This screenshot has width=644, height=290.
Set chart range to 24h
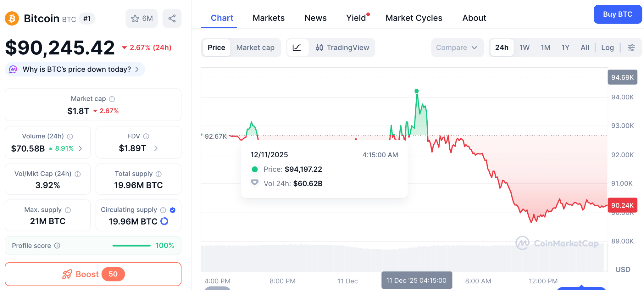(x=502, y=47)
